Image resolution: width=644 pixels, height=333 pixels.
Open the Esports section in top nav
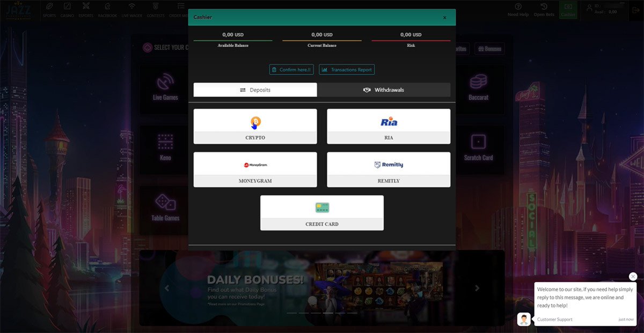86,10
